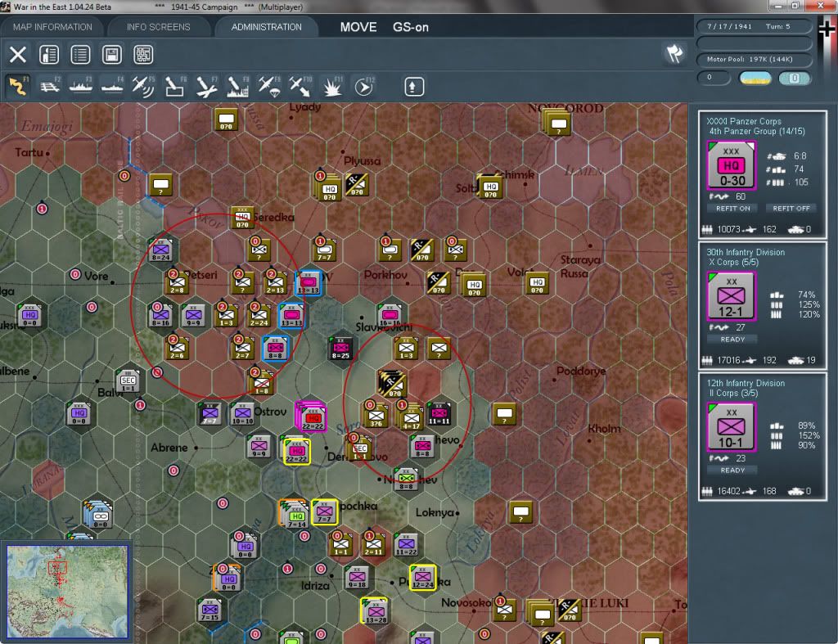Click the 30th Infantry Division 12-1 counter
This screenshot has width=838, height=644.
pyautogui.click(x=731, y=296)
